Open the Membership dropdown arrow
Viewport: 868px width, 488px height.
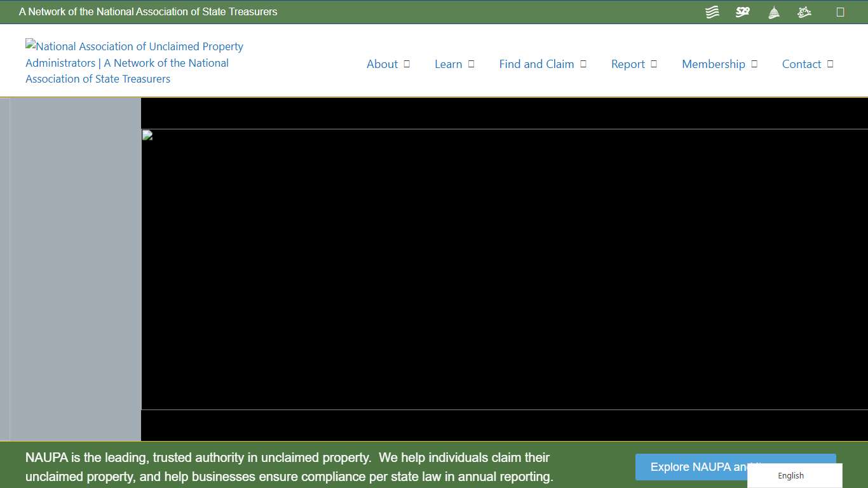click(x=754, y=64)
